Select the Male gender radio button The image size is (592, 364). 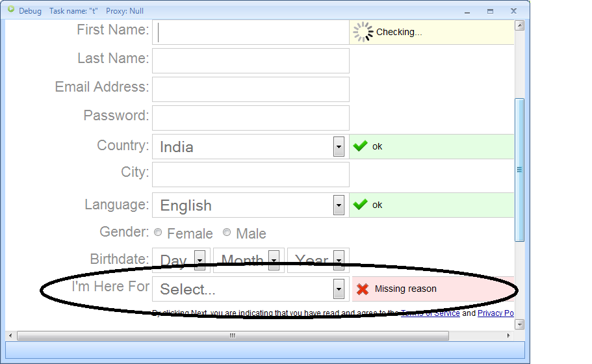pyautogui.click(x=227, y=233)
